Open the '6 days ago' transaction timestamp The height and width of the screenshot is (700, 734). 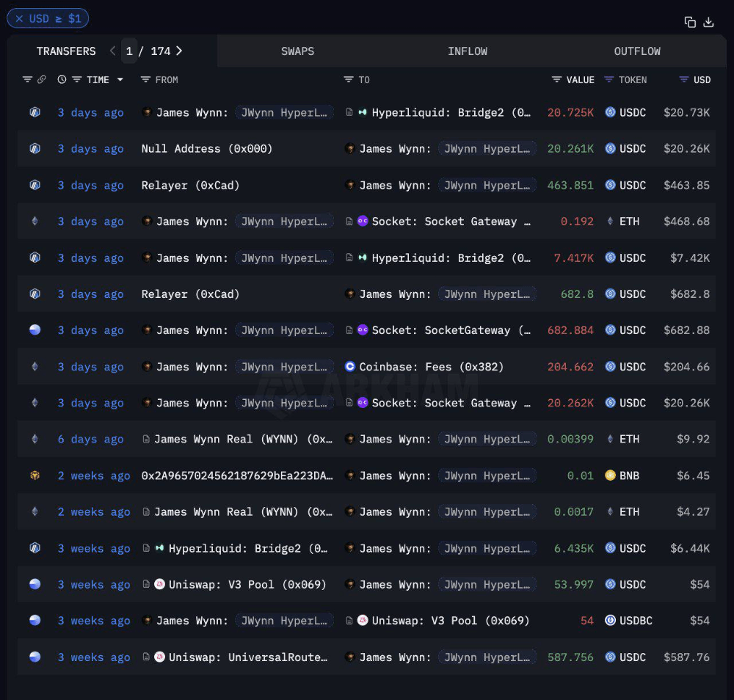91,440
